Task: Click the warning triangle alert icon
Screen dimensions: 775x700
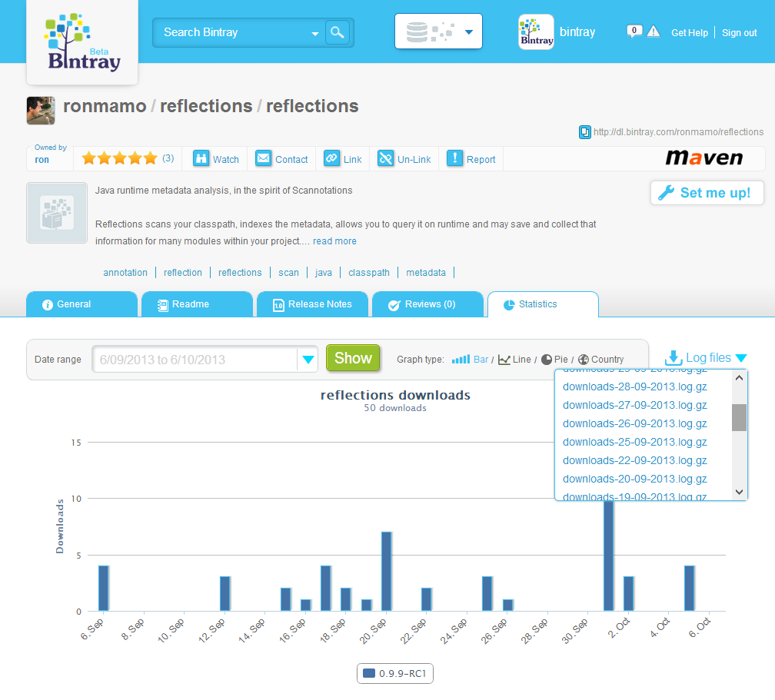Action: 654,32
